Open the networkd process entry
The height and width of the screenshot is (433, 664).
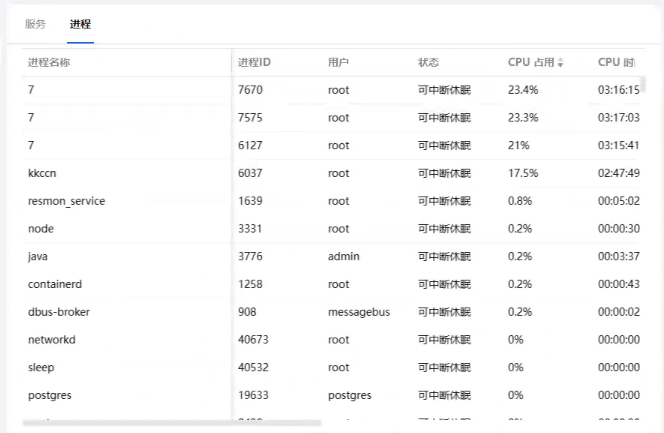click(x=52, y=340)
